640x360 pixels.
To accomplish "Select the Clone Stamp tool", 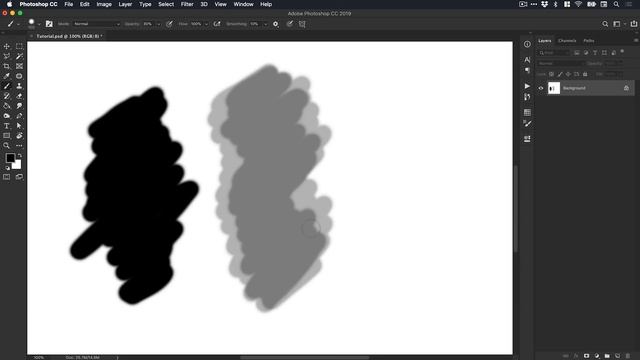I will pos(19,86).
